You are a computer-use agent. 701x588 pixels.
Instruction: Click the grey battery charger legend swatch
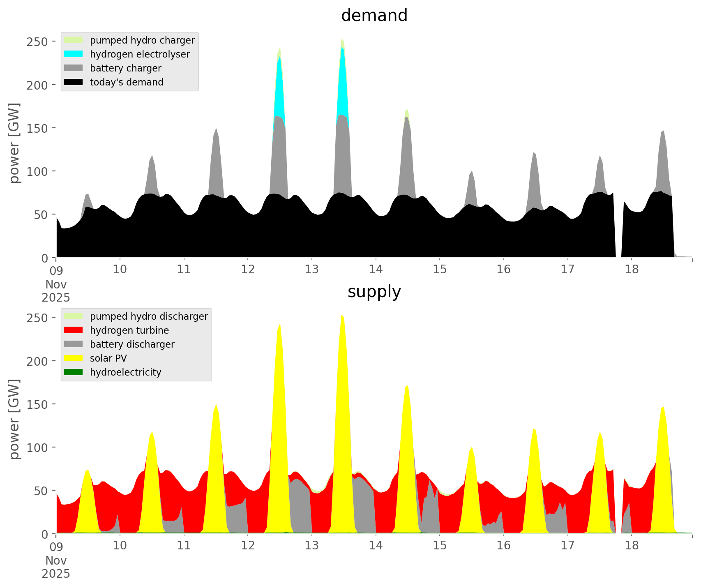74,68
